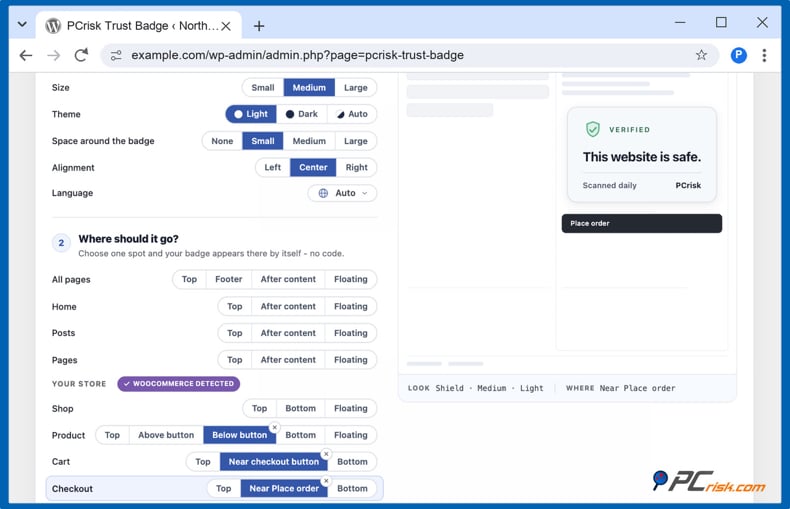Viewport: 790px width, 509px height.
Task: Open the Language Auto dropdown
Action: [342, 193]
